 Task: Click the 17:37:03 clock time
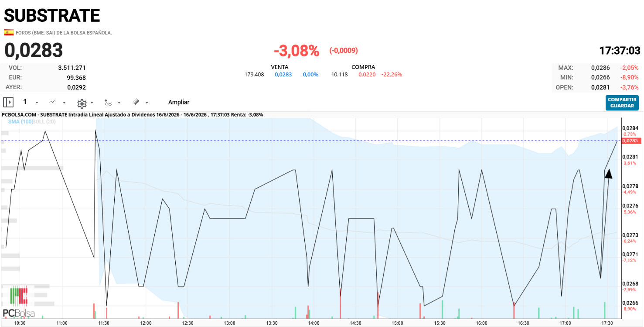[620, 51]
